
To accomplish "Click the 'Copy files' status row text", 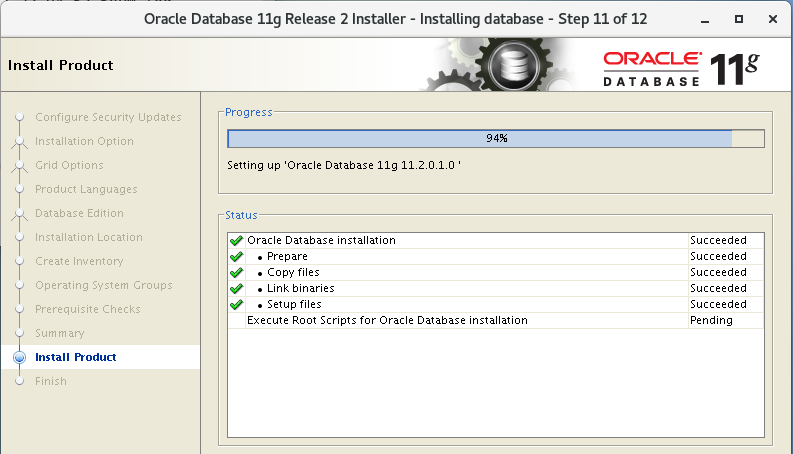I will [x=293, y=273].
